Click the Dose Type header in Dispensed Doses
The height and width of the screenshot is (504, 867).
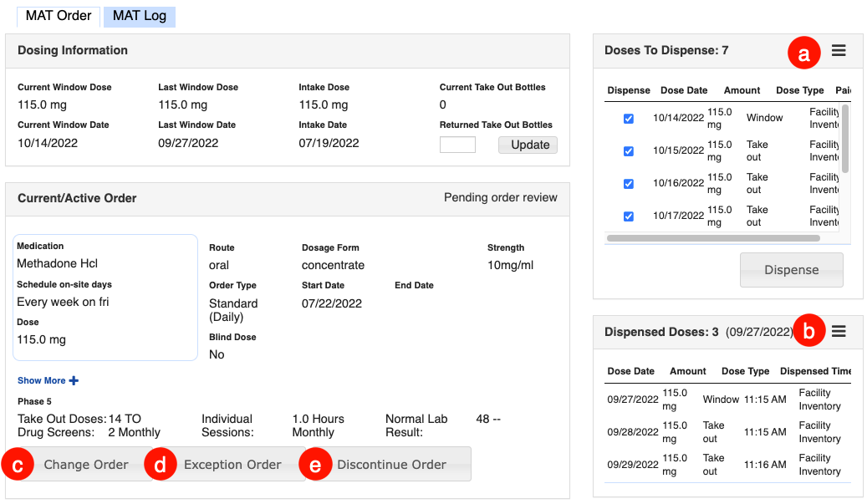745,371
